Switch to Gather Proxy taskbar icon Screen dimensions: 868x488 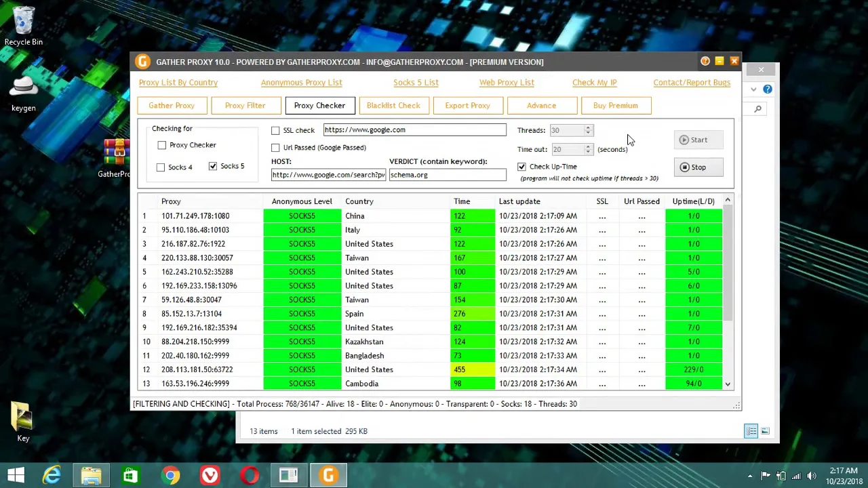pyautogui.click(x=328, y=475)
